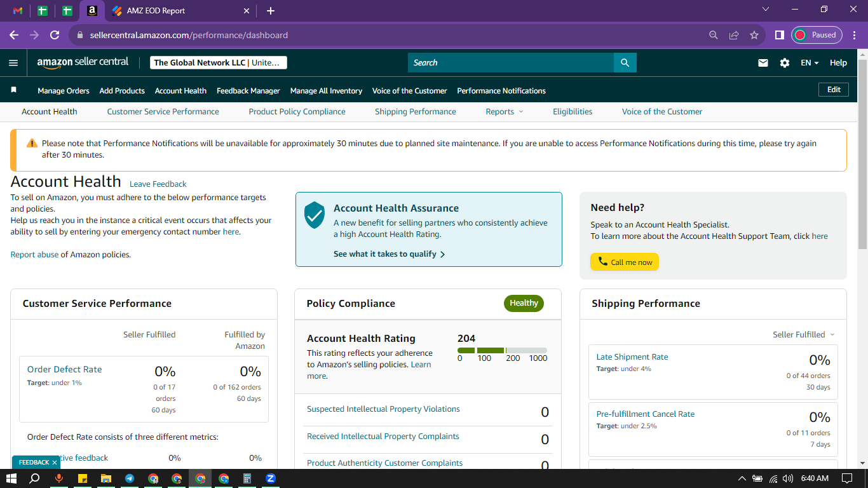The height and width of the screenshot is (488, 868).
Task: Open Zoom from the taskbar
Action: coord(271,478)
